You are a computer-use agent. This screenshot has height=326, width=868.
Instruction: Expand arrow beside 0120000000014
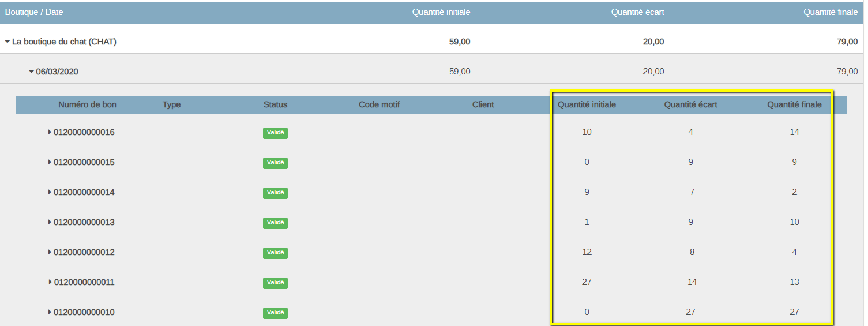pyautogui.click(x=50, y=192)
